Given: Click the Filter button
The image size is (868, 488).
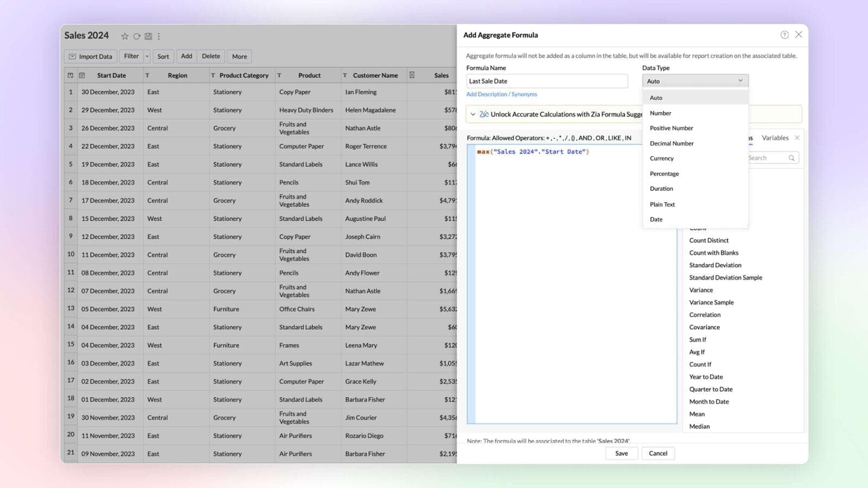Looking at the screenshot, I should coord(131,56).
